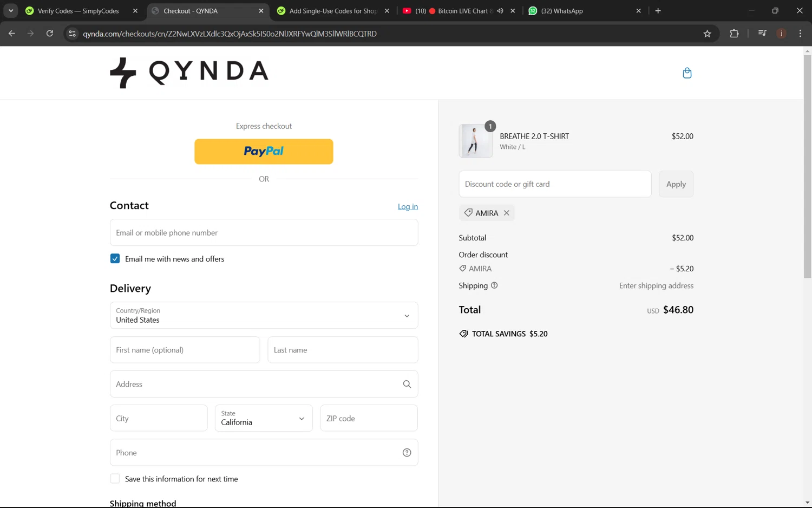
Task: Close the Verify Codes SimplyCodes tab
Action: coord(135,11)
